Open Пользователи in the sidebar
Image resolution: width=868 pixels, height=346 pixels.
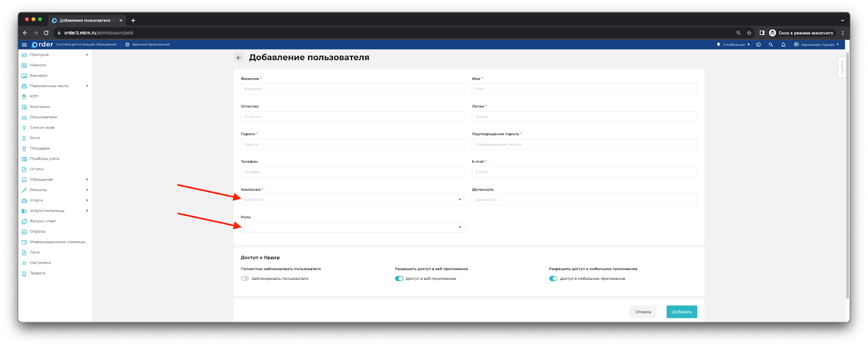point(43,117)
